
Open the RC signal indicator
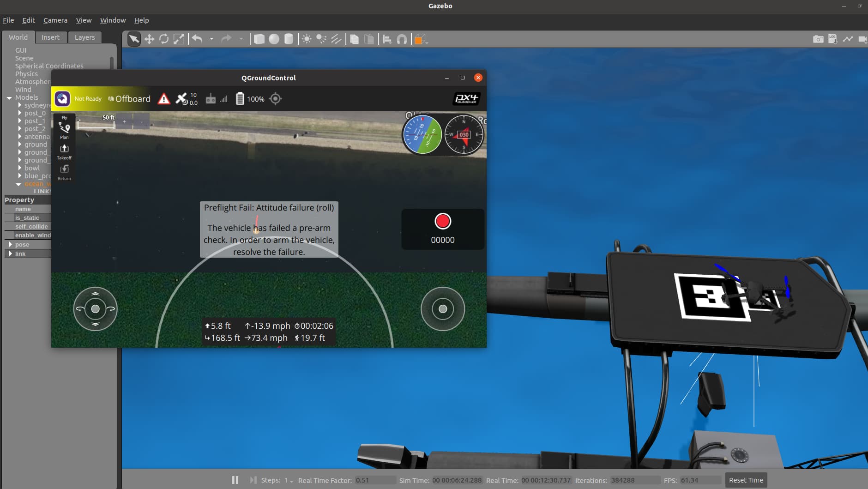pos(217,99)
